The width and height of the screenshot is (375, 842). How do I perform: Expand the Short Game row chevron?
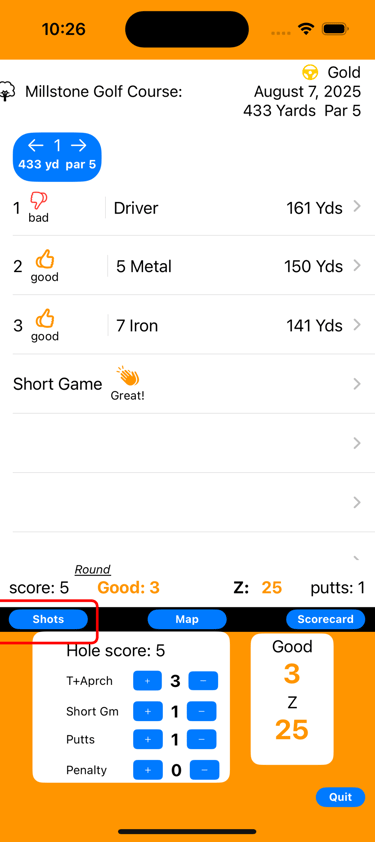(357, 383)
